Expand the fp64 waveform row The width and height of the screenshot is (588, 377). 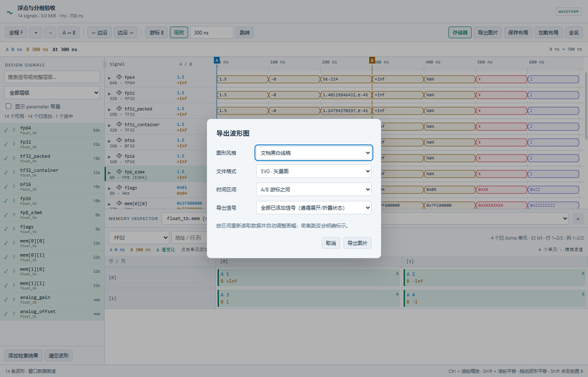[110, 78]
